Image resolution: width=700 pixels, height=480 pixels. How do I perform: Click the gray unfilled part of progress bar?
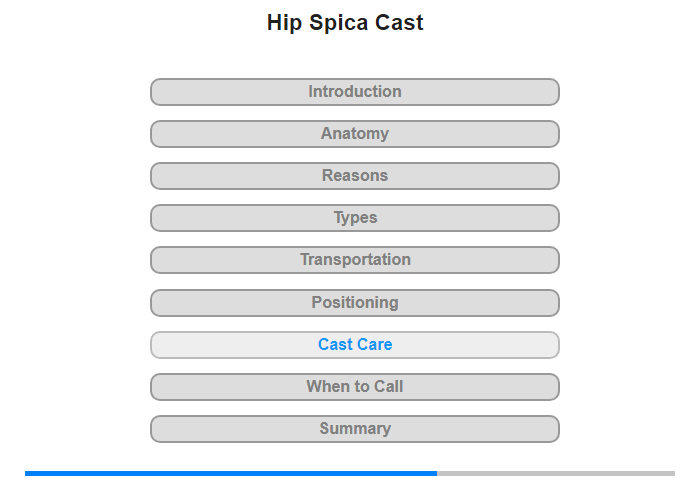point(555,473)
